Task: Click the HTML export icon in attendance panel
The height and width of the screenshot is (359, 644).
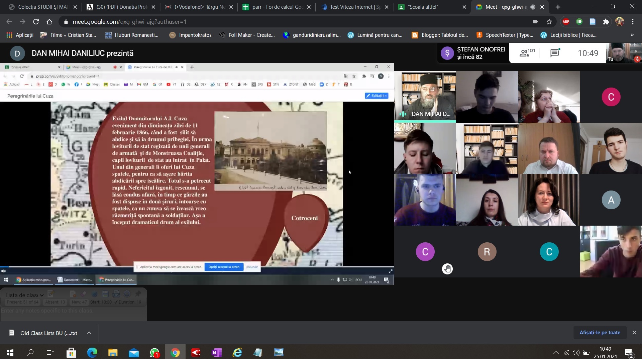Action: [x=116, y=294]
